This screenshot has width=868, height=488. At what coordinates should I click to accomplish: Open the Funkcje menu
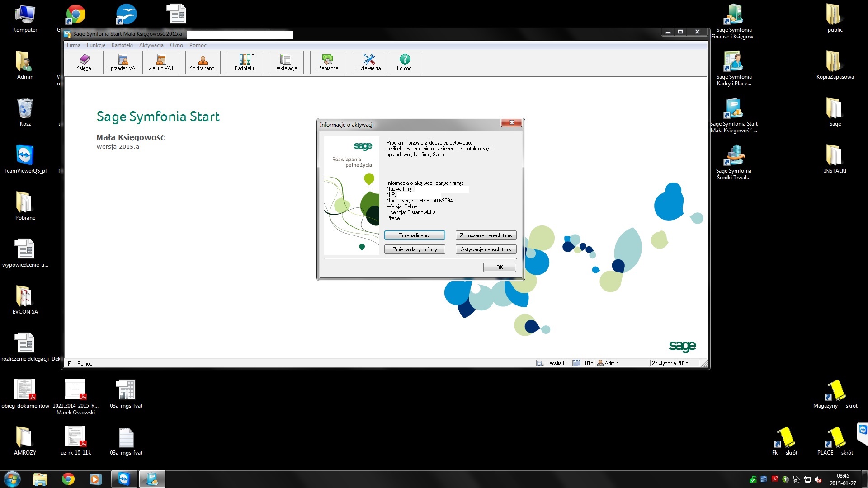pyautogui.click(x=96, y=45)
